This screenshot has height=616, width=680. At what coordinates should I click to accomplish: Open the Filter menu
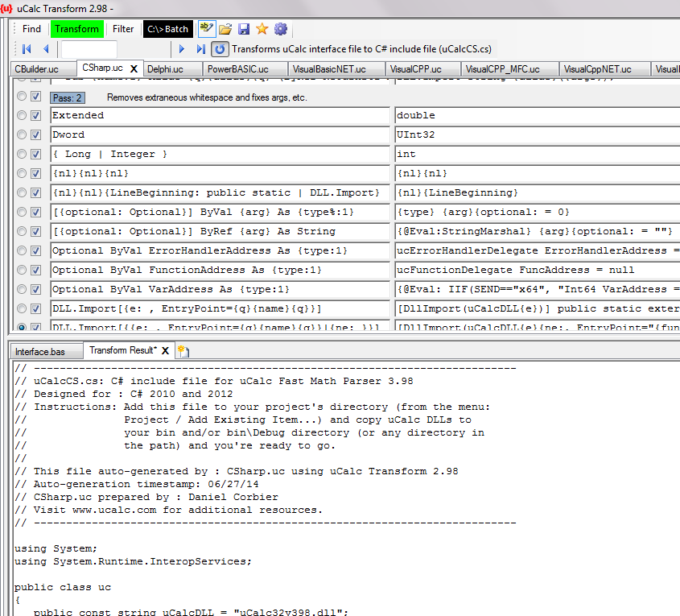tap(123, 28)
